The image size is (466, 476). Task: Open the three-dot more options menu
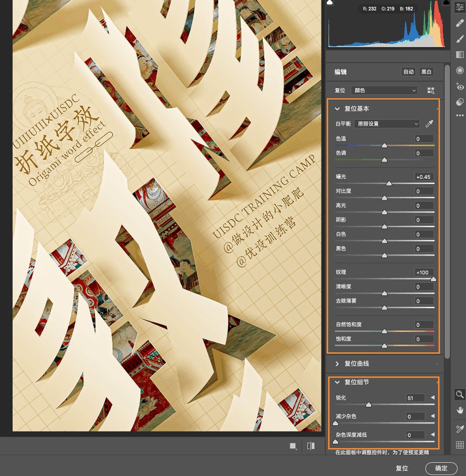(x=459, y=115)
